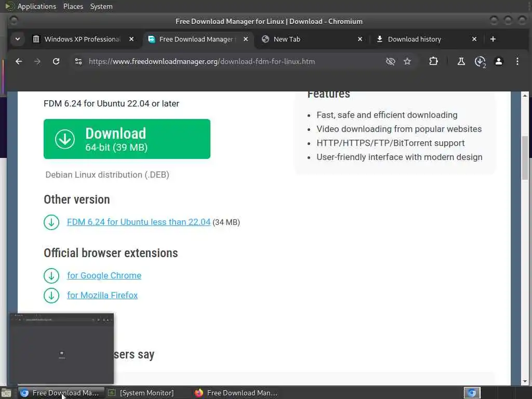
Task: Click the workspace switcher in bottom panel
Action: [x=472, y=393]
